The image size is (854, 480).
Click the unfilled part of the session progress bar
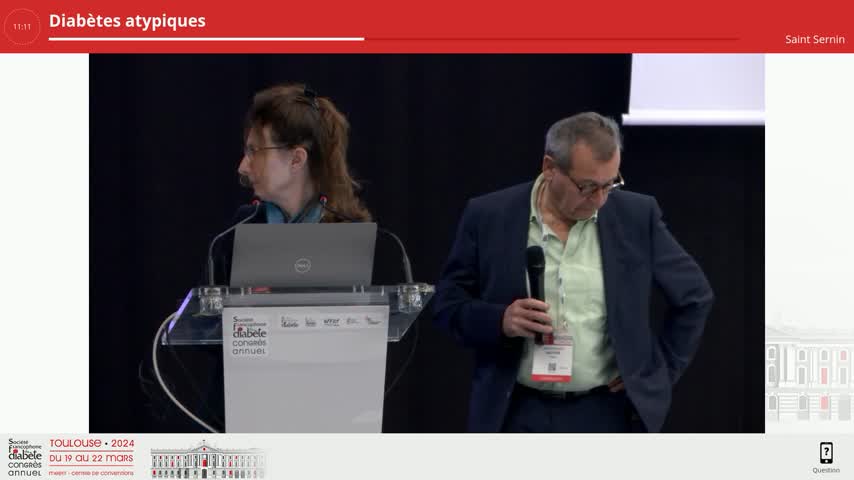[550, 39]
